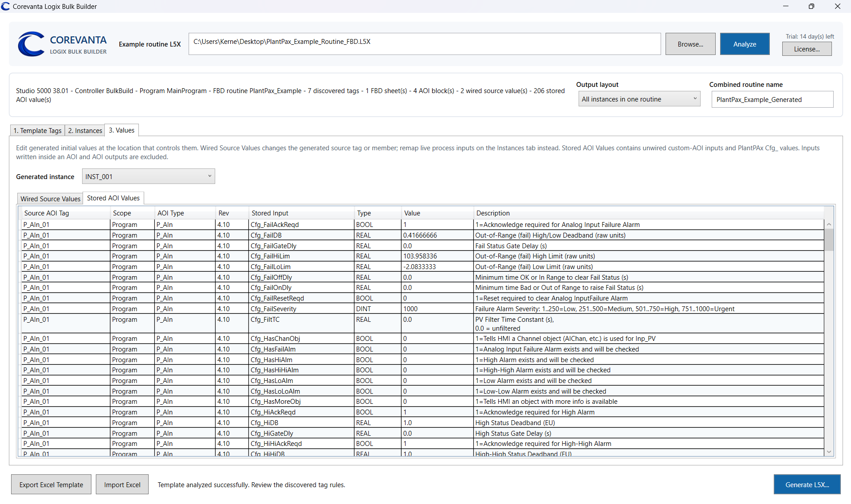Click the Rev column header
The width and height of the screenshot is (851, 504).
tap(232, 213)
